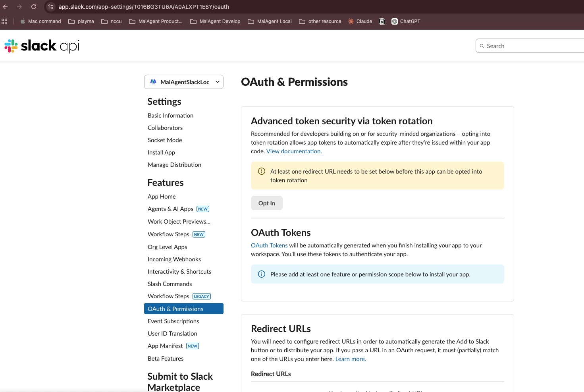Open the View documentation link
Screen dimensions: 584x392
coord(294,151)
